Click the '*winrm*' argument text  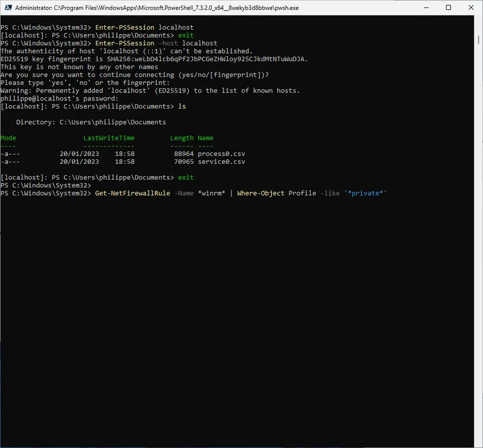click(211, 193)
